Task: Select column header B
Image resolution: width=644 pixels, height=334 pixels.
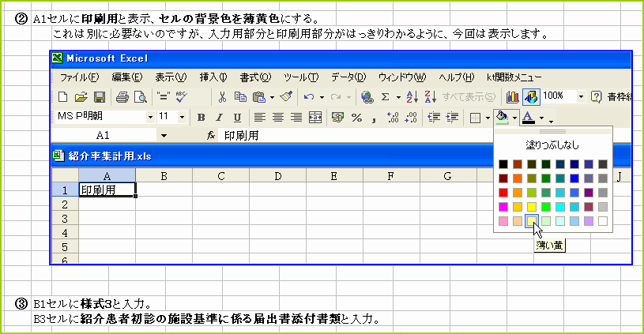Action: (164, 176)
